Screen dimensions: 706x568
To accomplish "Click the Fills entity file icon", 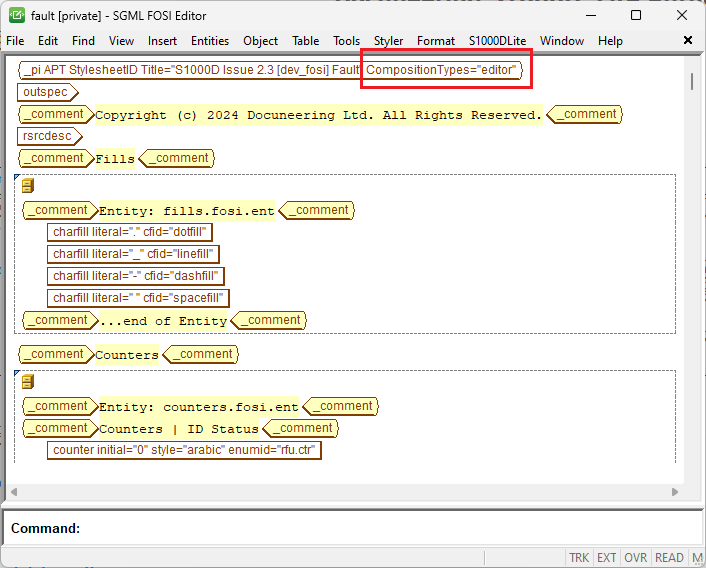I will (27, 185).
